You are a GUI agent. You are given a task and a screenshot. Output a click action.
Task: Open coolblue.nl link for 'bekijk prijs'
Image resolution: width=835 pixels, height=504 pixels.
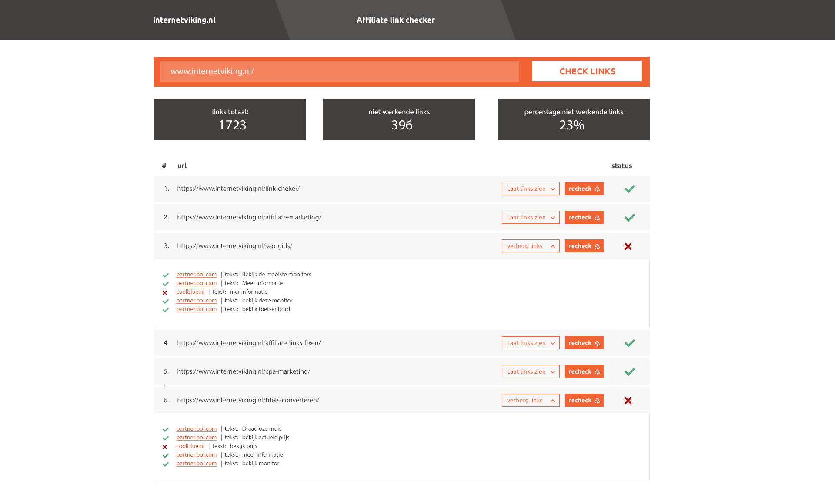[x=190, y=446]
